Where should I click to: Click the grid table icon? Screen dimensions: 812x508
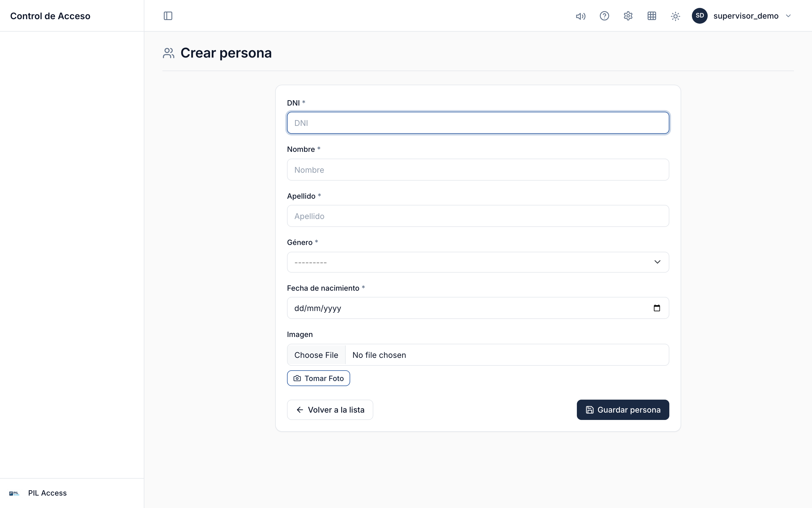click(x=652, y=16)
